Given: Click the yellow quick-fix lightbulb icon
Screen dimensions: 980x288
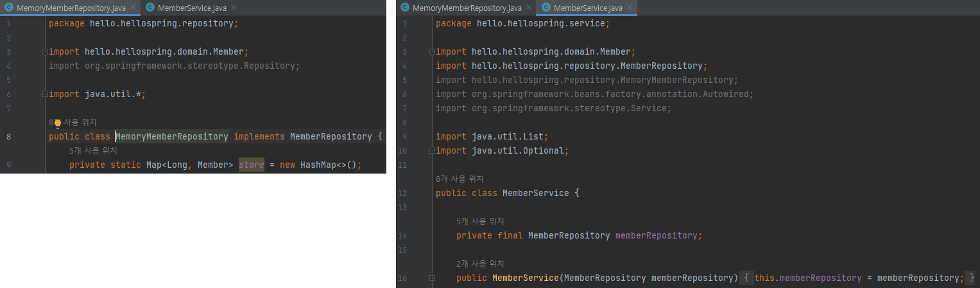Looking at the screenshot, I should pos(57,123).
